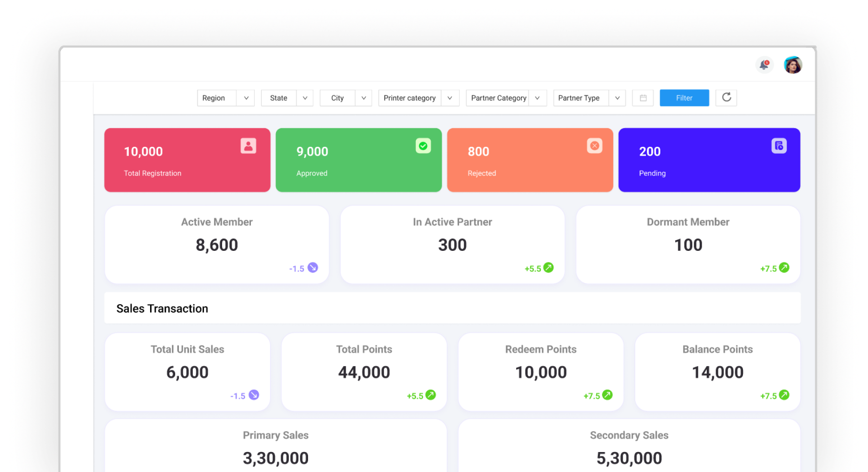Select the Total Points 44,000 value
This screenshot has width=868, height=472.
(364, 373)
